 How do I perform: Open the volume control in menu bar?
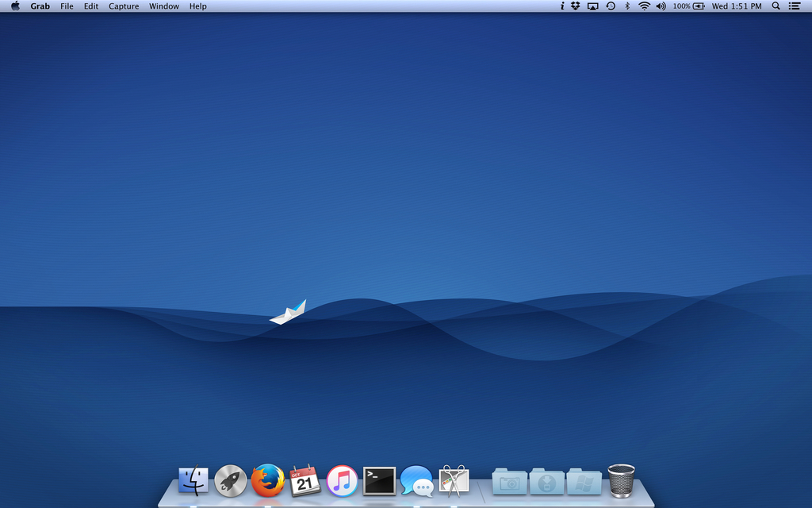(x=661, y=6)
